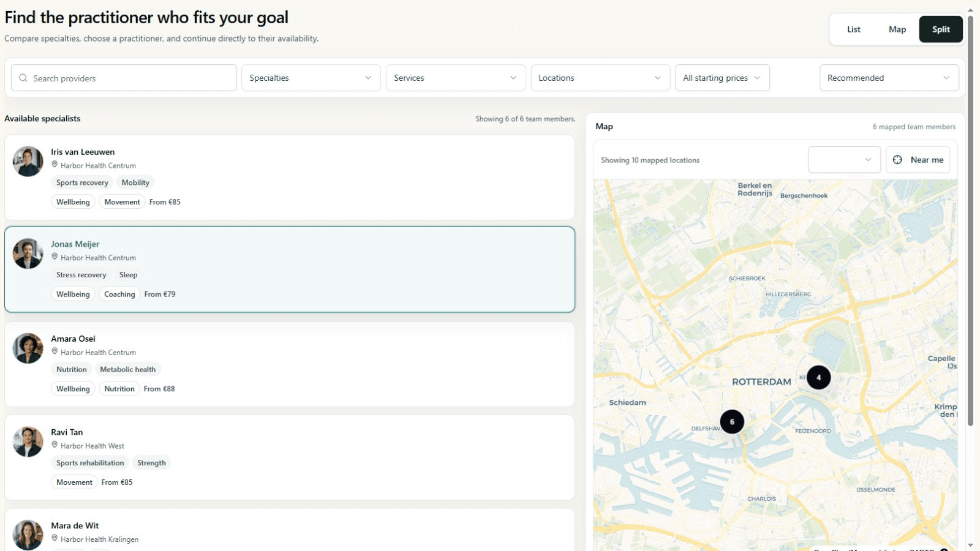Click 'Showing 10 mapped locations' text
This screenshot has width=980, height=551.
pyautogui.click(x=650, y=160)
